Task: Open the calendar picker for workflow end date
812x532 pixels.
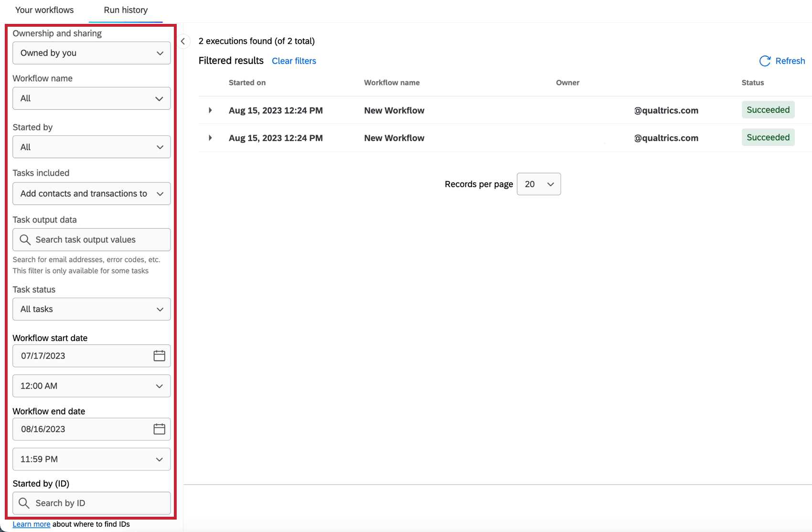Action: tap(160, 429)
